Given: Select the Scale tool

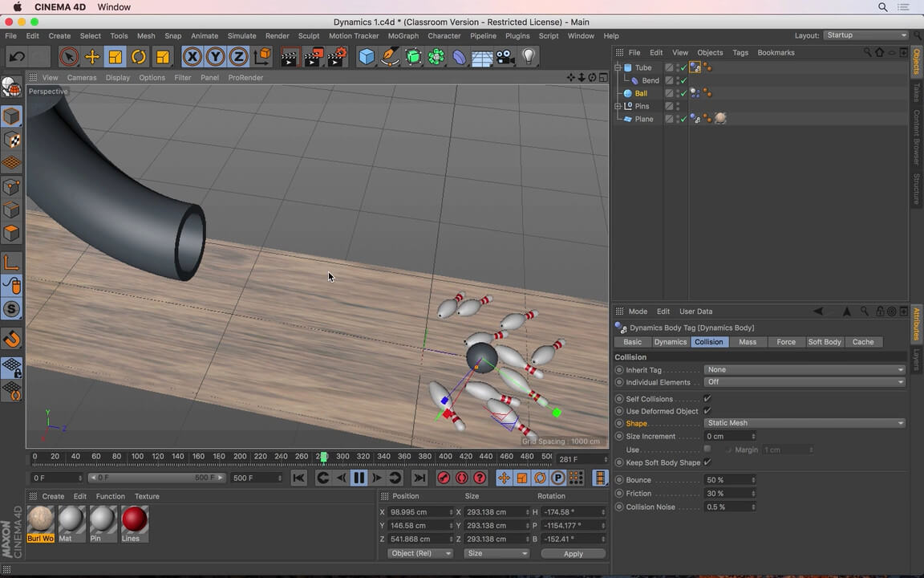Looking at the screenshot, I should (x=115, y=56).
